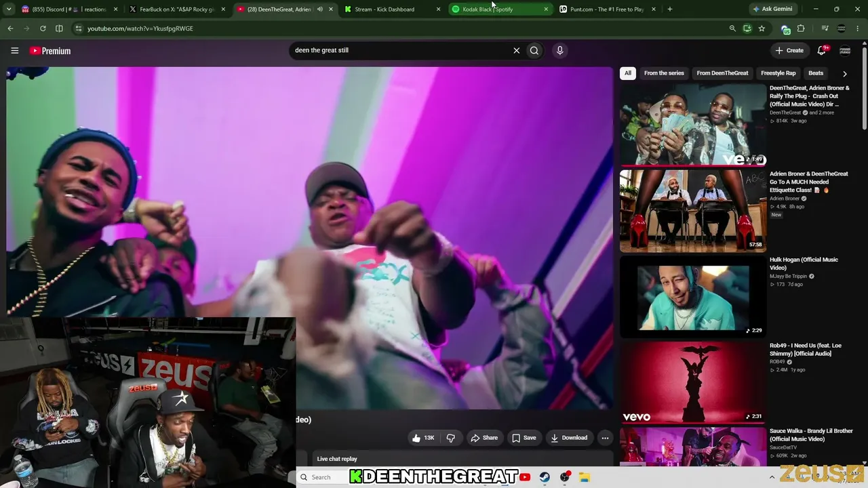
Task: Select the Beats filter chip
Action: 816,73
